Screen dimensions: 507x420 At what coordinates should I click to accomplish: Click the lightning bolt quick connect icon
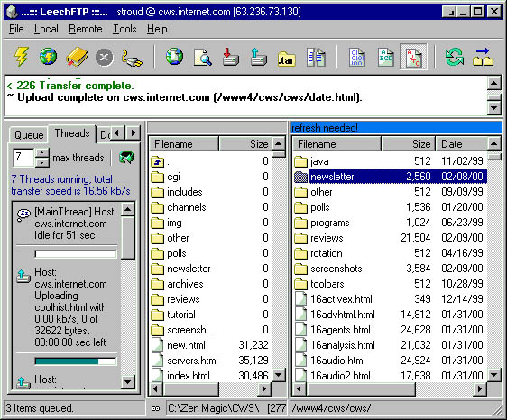[21, 57]
